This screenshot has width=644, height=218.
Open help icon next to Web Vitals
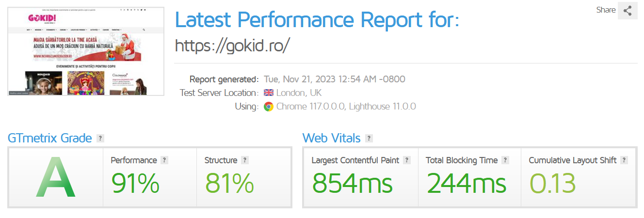(369, 139)
